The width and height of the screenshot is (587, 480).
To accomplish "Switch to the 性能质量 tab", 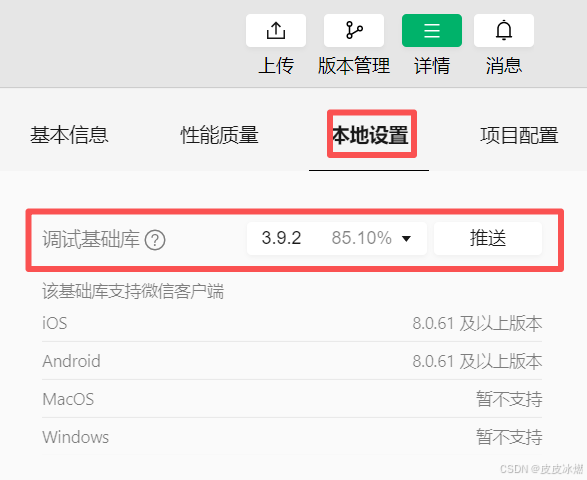I will pyautogui.click(x=219, y=135).
